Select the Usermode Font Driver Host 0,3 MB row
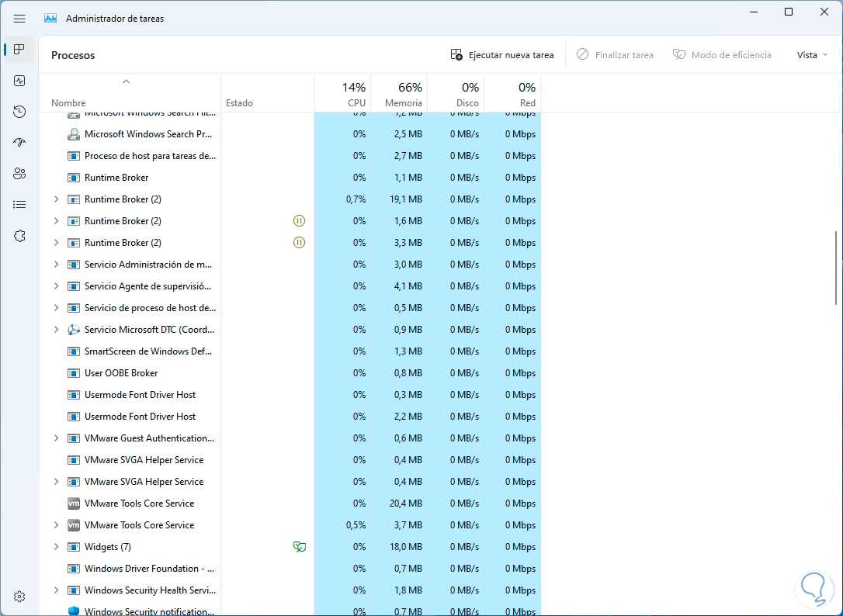 point(290,395)
